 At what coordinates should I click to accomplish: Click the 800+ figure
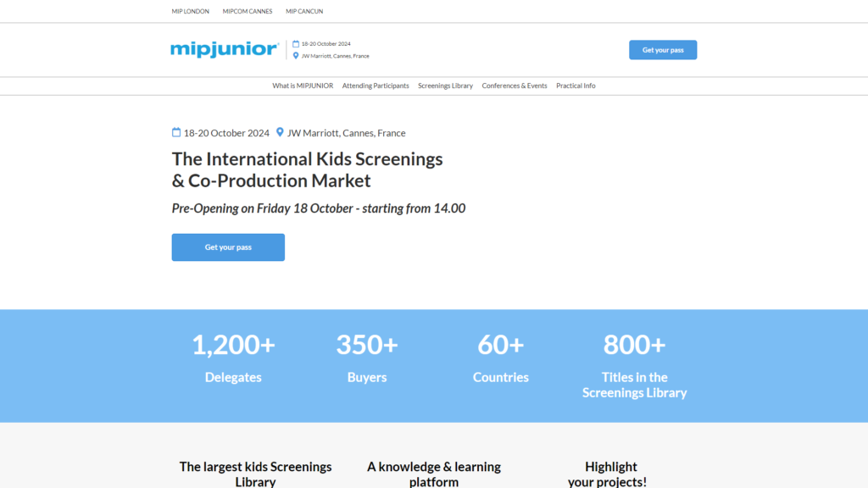634,345
